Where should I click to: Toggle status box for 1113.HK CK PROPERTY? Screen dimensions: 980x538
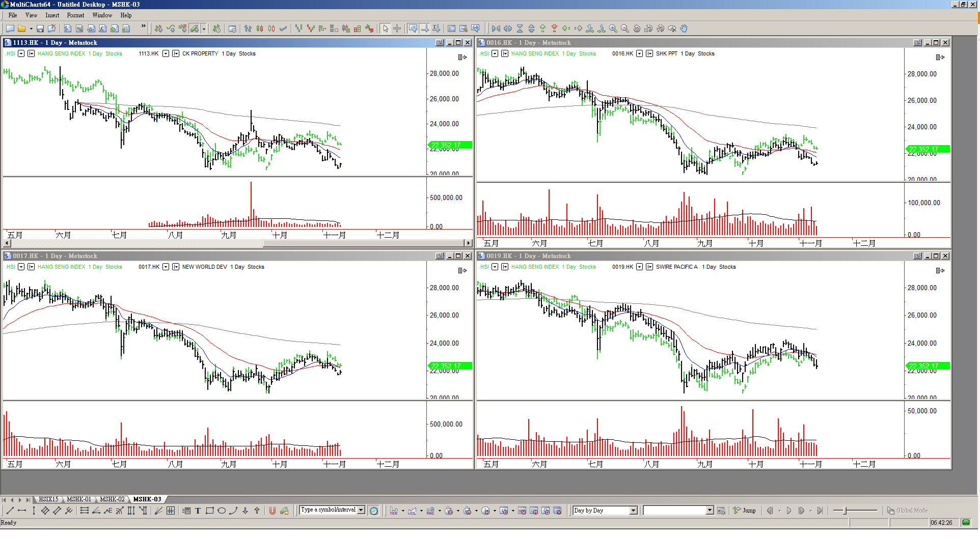pyautogui.click(x=176, y=53)
